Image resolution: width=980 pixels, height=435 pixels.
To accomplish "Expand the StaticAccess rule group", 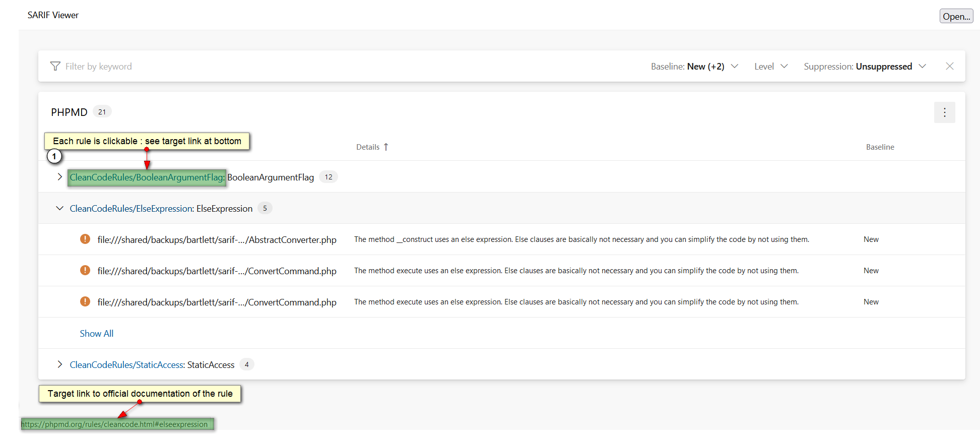I will [59, 364].
